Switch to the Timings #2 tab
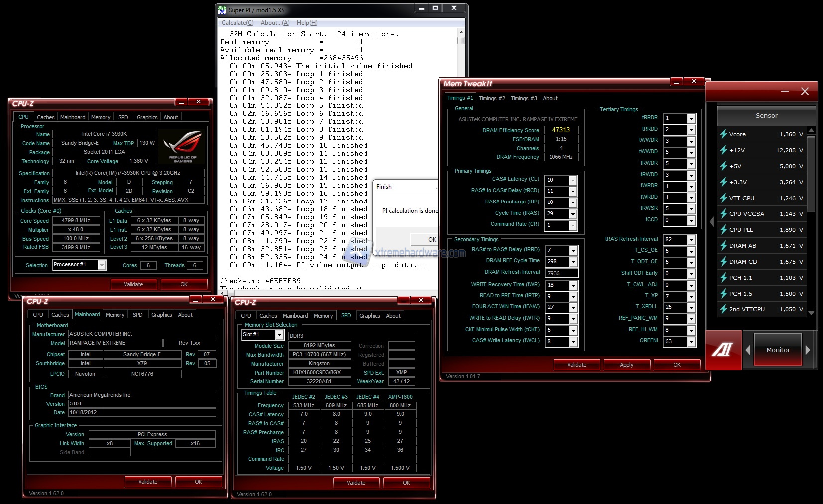Viewport: 823px width, 504px height. coord(491,98)
